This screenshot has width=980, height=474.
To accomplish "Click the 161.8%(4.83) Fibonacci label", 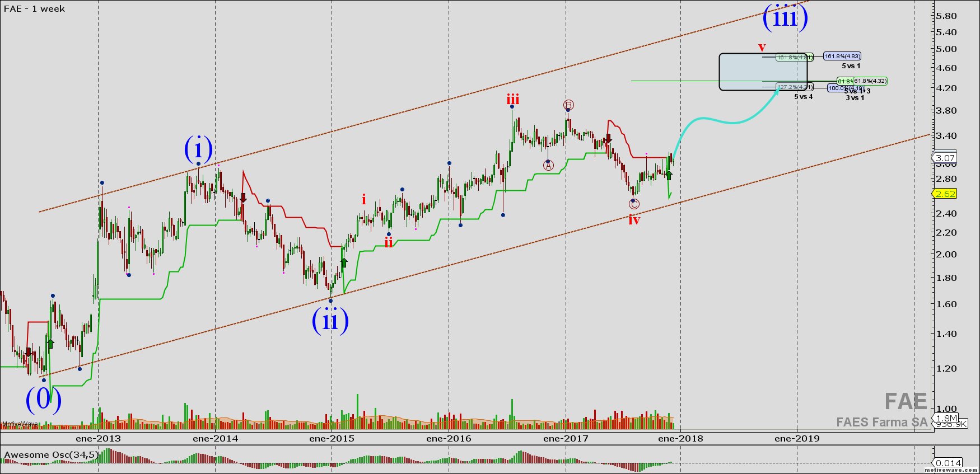I will (842, 57).
